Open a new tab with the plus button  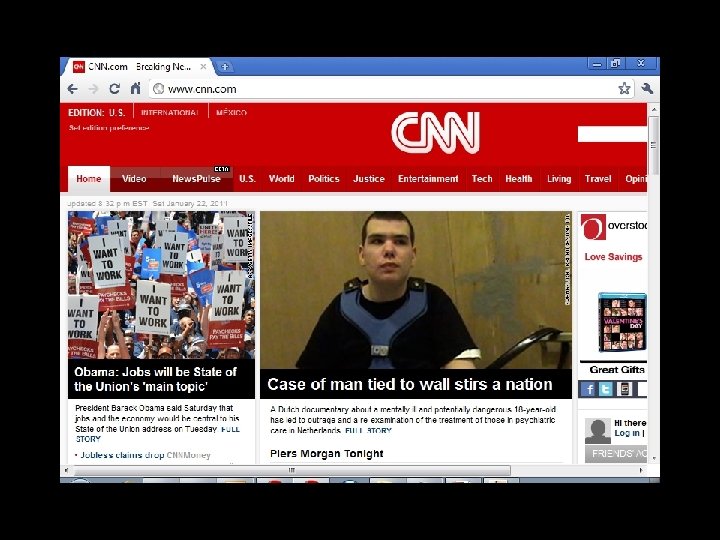(225, 67)
